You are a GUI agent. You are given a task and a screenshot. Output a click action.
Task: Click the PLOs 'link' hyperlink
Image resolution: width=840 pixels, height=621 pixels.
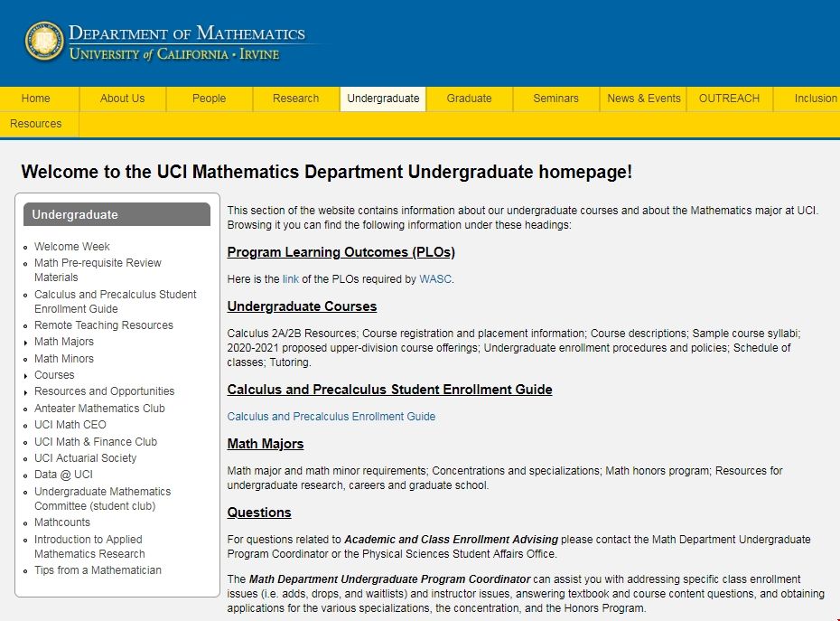click(x=290, y=279)
